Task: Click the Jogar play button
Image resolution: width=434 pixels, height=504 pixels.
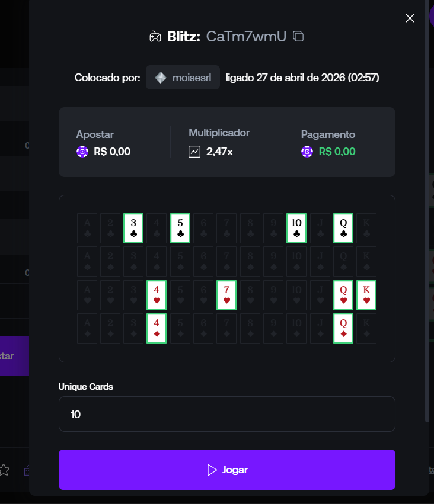Action: [227, 470]
